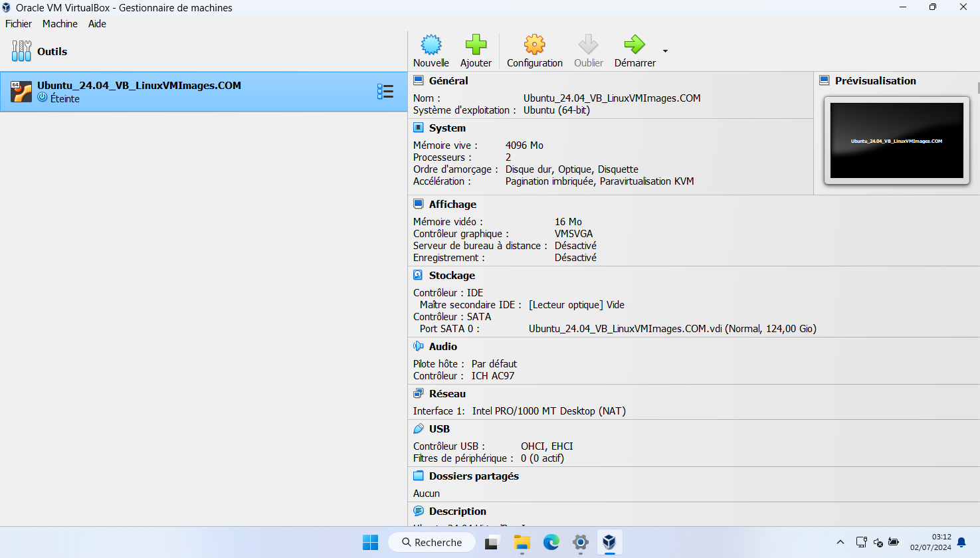This screenshot has height=558, width=980.
Task: Click the Mémoire vidéo value 16 Mo
Action: [568, 221]
